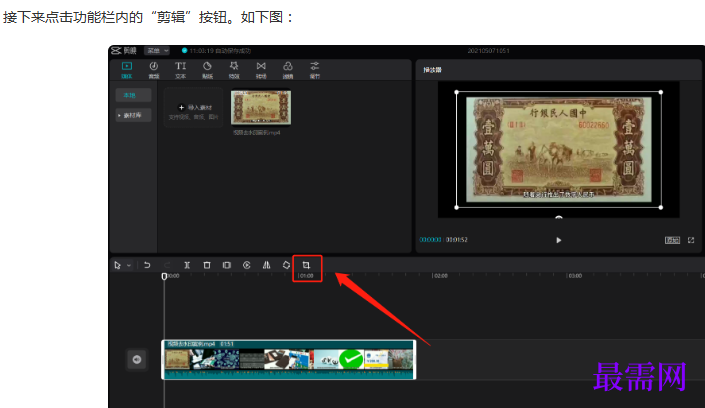705x408 pixels.
Task: Toggle fullscreen preview icon
Action: click(691, 240)
